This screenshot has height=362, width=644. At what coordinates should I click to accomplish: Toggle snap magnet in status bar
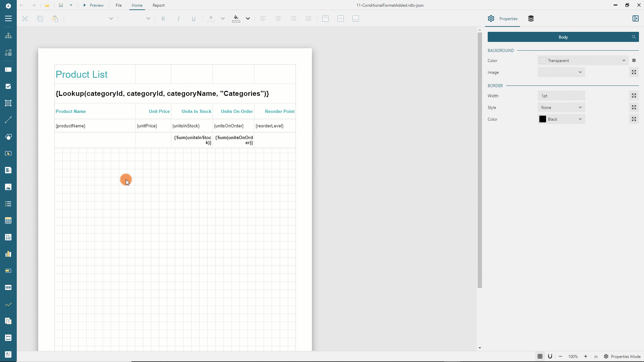click(550, 356)
